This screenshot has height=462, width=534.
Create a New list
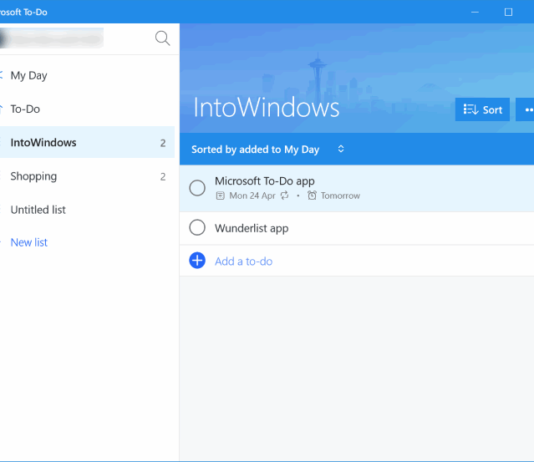[29, 242]
